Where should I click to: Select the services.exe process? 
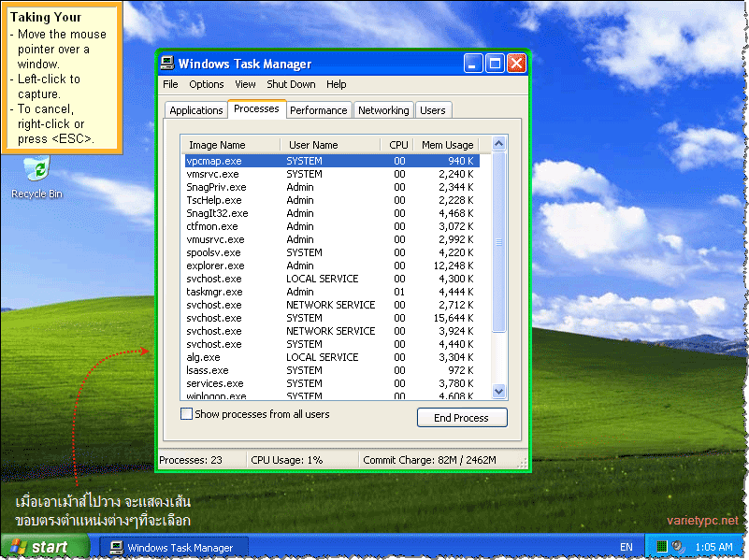point(332,383)
